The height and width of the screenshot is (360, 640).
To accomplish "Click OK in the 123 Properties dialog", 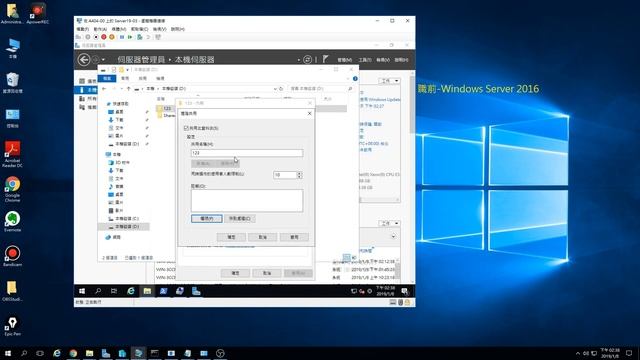I will click(235, 273).
